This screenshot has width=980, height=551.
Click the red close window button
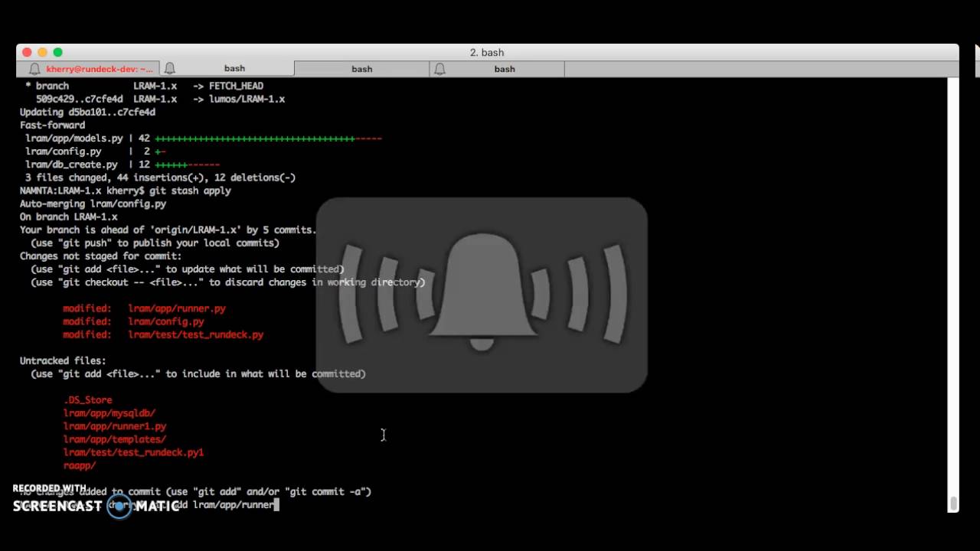coord(27,52)
